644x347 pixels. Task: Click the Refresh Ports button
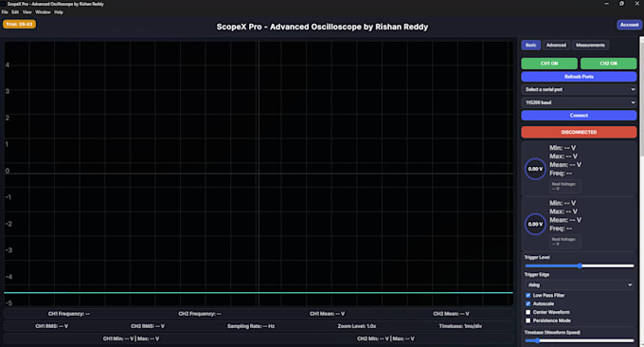[579, 77]
